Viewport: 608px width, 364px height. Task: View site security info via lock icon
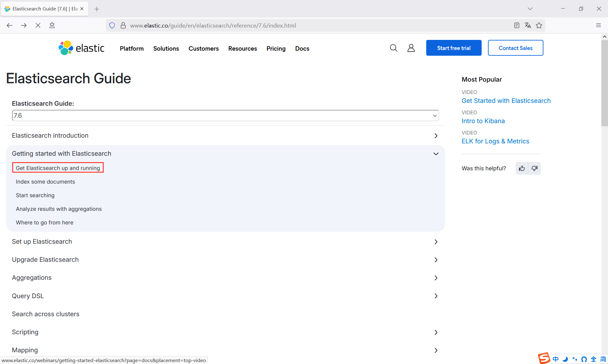123,25
